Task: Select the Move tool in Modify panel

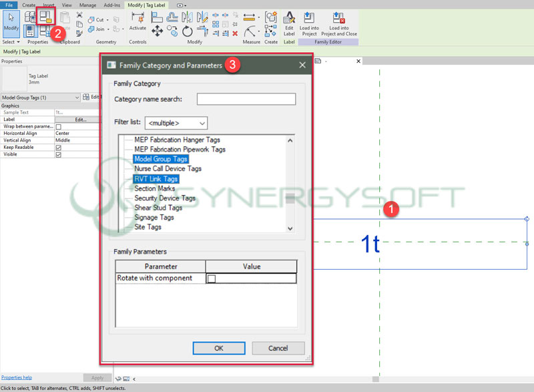Action: pos(158,31)
